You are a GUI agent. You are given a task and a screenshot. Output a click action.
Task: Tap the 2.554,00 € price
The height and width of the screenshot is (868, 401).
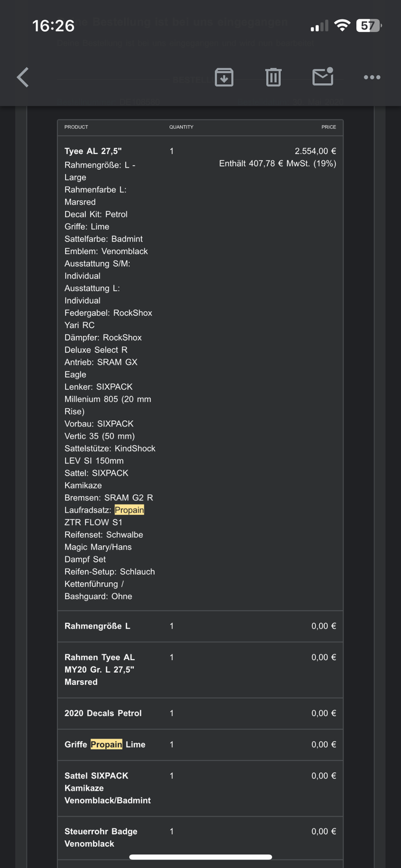[x=315, y=151]
